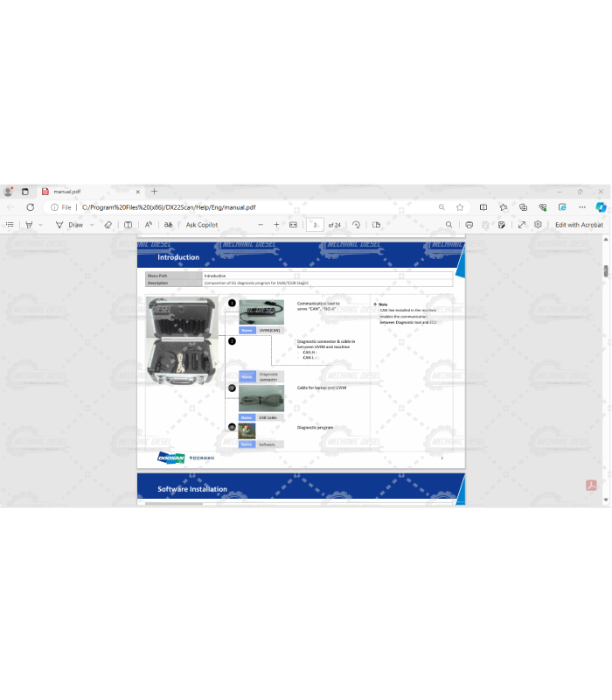The width and height of the screenshot is (612, 700).
Task: Open a new browser tab
Action: (x=155, y=191)
